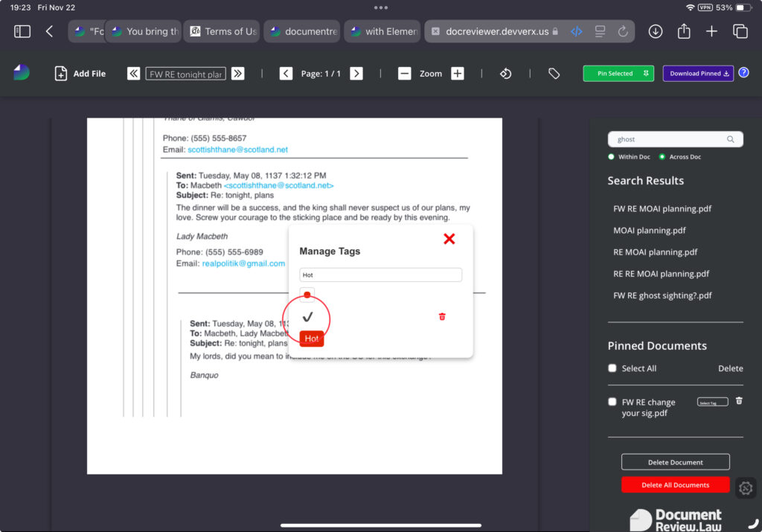Select the Within Doc radio option
762x532 pixels.
[612, 157]
